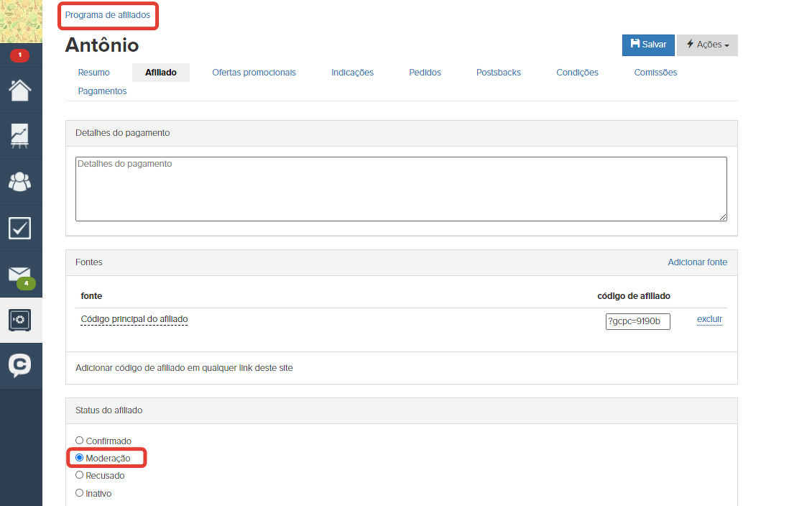
Task: Click the Detalhes do pagamento text area
Action: (401, 189)
